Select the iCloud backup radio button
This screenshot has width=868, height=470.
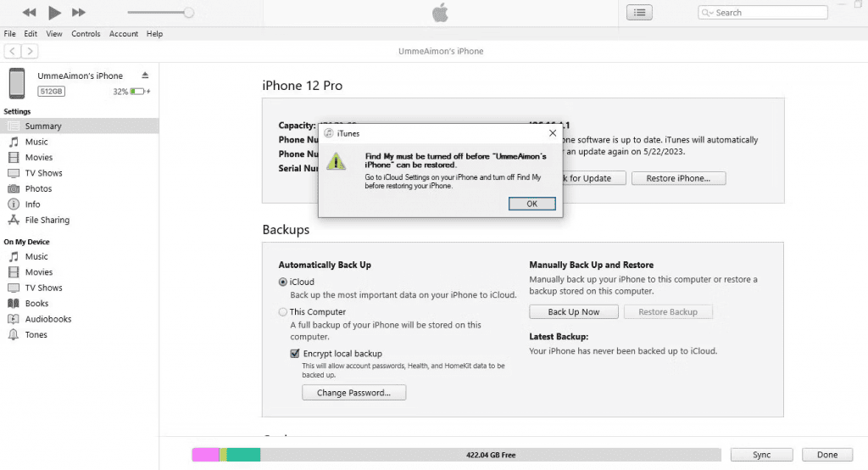pyautogui.click(x=283, y=282)
